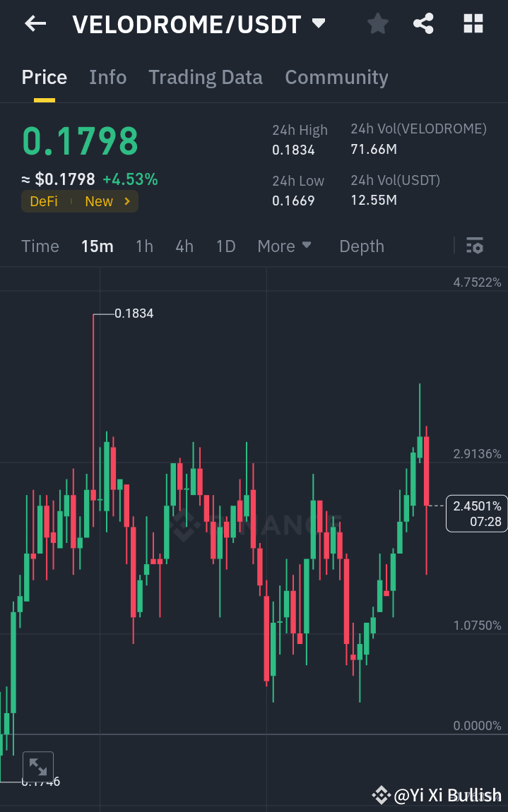Open chart display settings
Viewport: 508px width, 812px height.
coord(475,246)
